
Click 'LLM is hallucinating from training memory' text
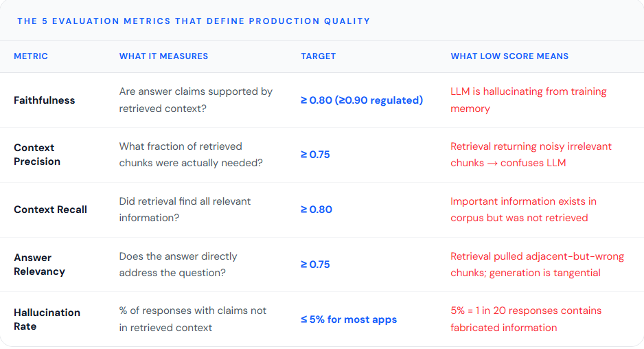pos(528,100)
